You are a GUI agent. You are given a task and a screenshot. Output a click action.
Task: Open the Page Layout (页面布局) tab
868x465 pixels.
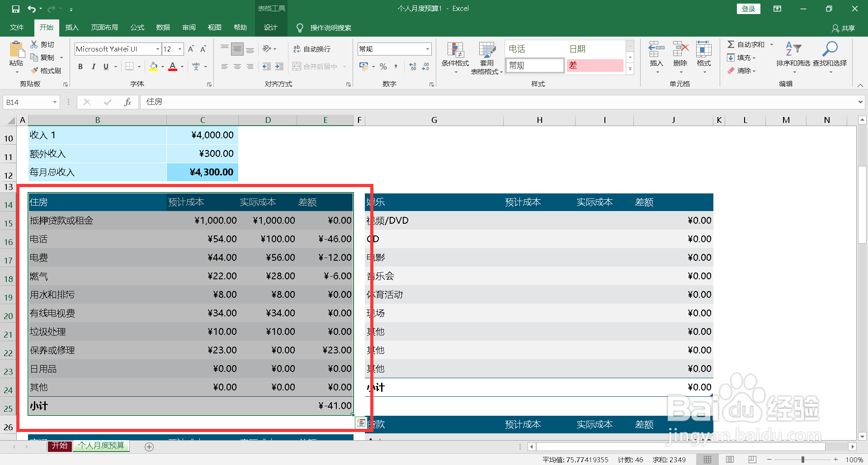click(104, 28)
